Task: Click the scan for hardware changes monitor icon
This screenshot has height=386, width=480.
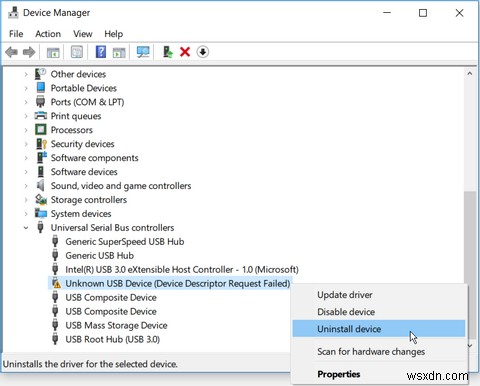Action: [x=143, y=52]
